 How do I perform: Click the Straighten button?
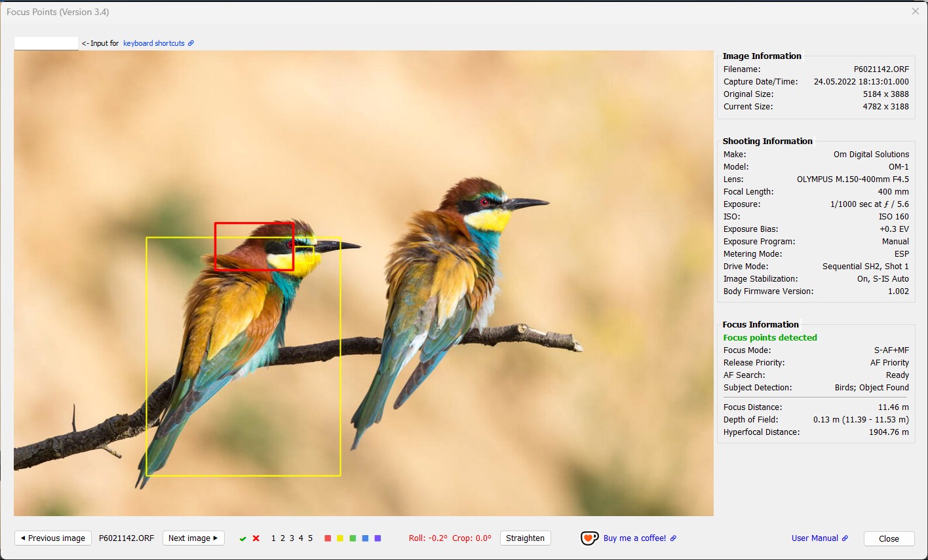coord(525,538)
